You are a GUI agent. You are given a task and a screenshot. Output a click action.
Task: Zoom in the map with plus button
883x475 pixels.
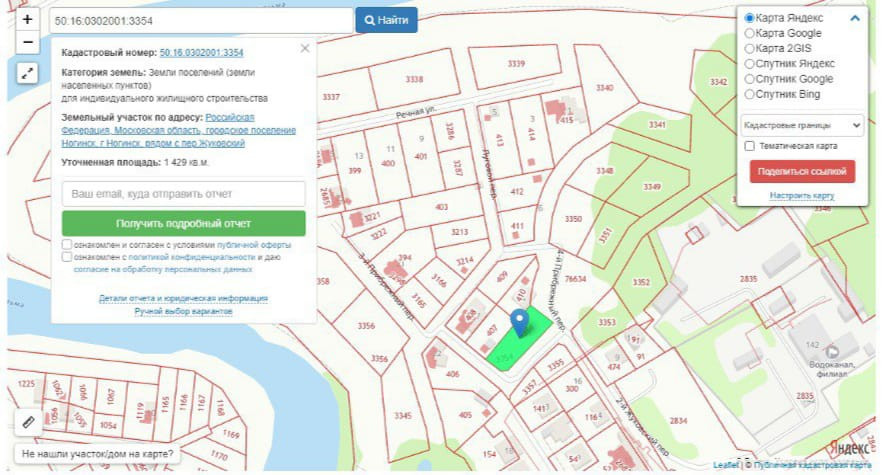pos(27,19)
